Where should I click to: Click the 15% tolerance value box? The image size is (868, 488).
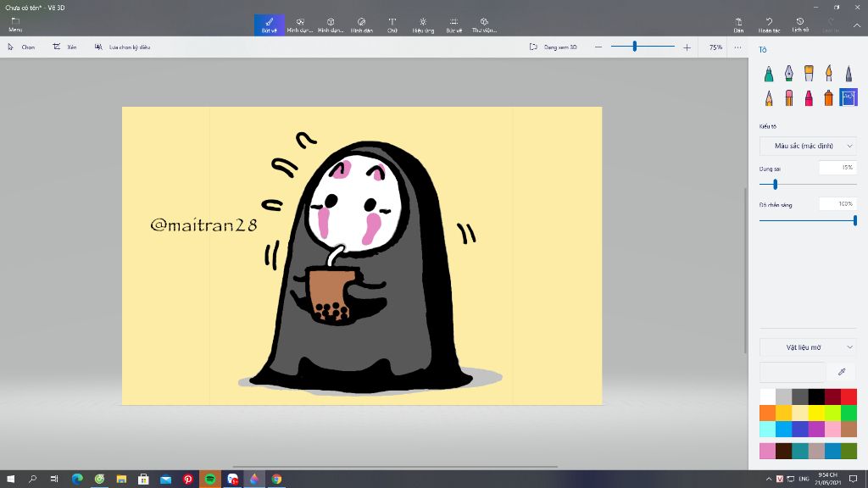(x=838, y=168)
